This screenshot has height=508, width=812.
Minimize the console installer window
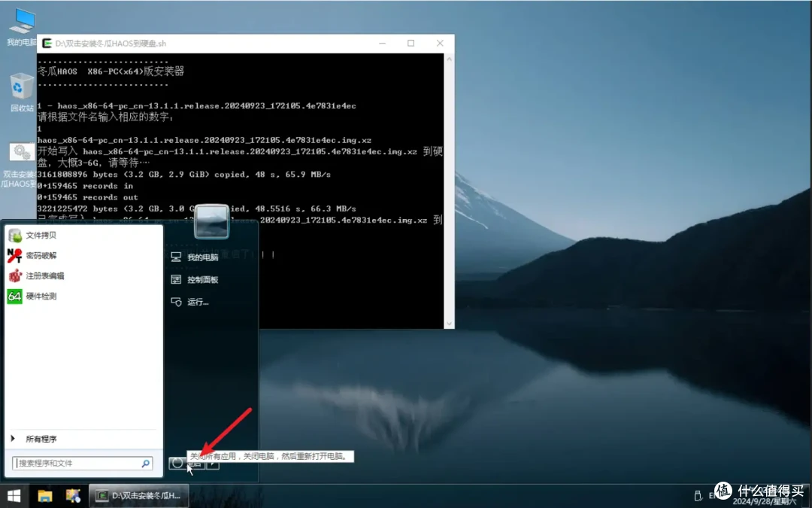point(382,44)
